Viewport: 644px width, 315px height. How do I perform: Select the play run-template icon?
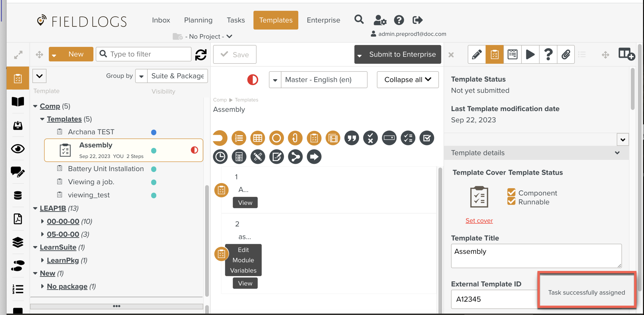pyautogui.click(x=530, y=54)
